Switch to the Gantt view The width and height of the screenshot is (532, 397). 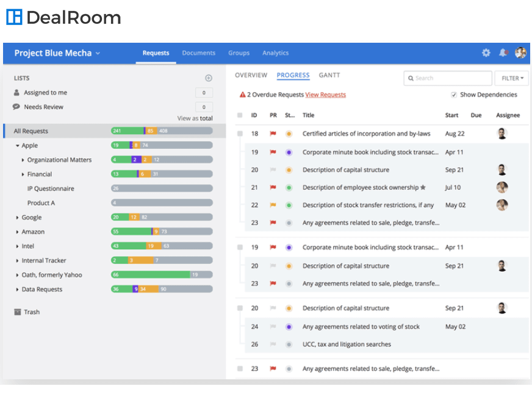pos(329,75)
